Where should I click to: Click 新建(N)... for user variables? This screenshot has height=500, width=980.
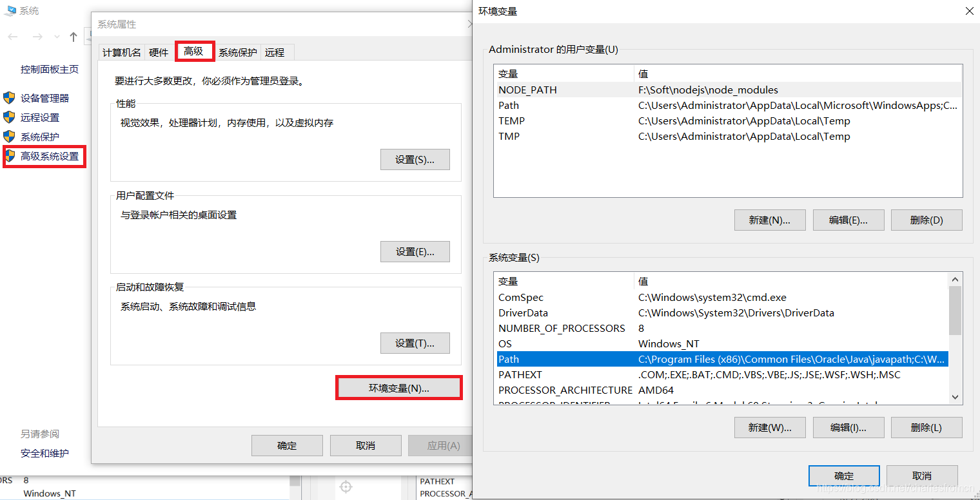[x=770, y=220]
